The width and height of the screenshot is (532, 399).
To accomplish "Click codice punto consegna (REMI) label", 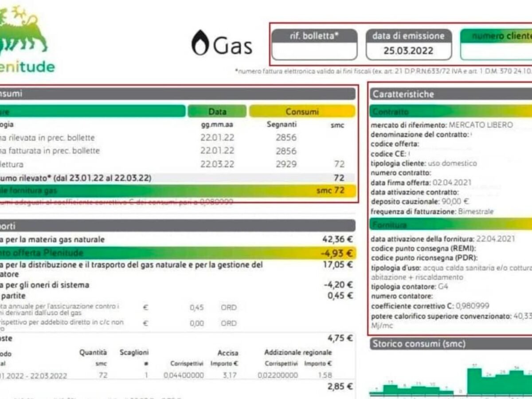I will pyautogui.click(x=423, y=248).
